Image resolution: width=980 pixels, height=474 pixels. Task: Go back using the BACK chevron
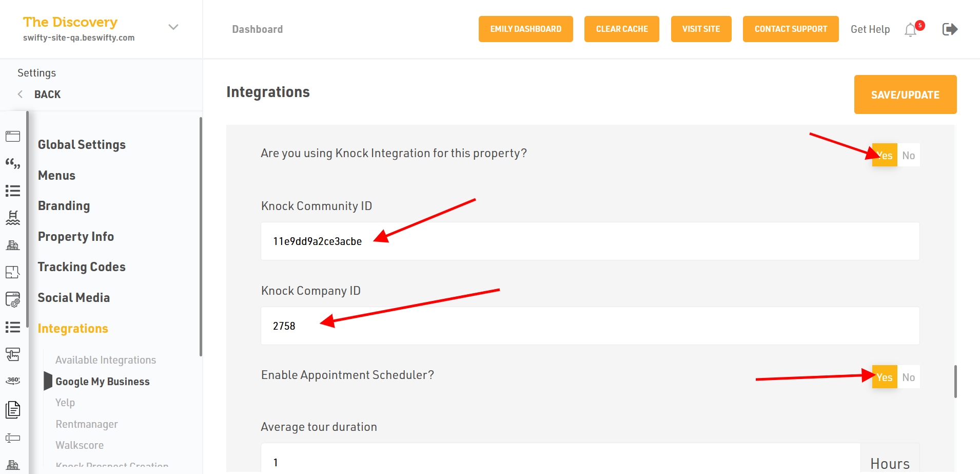point(21,94)
